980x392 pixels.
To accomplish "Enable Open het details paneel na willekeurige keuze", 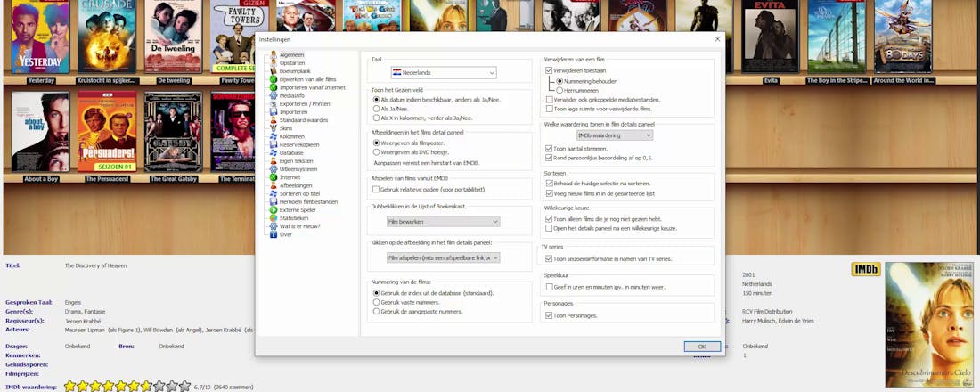I will tap(549, 229).
